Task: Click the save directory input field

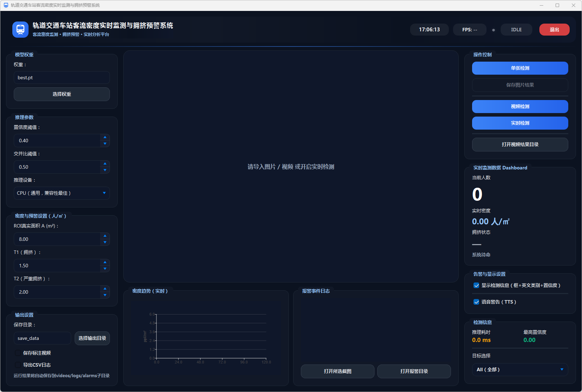Action: [x=42, y=338]
